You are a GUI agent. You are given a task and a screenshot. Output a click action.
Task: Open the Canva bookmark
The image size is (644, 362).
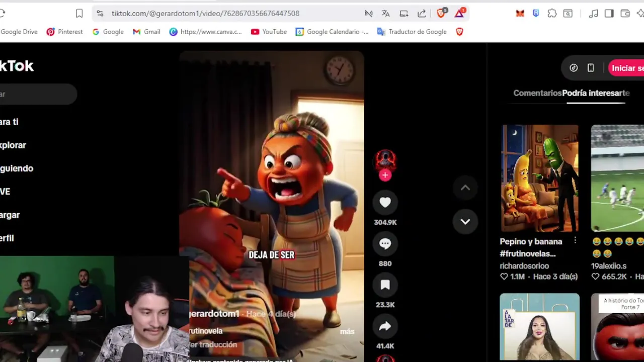click(205, 32)
